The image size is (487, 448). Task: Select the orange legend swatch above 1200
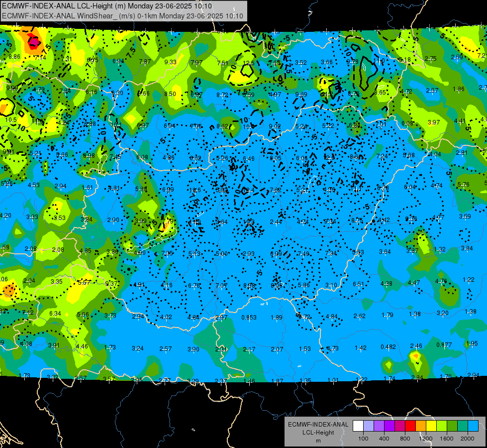point(421,426)
